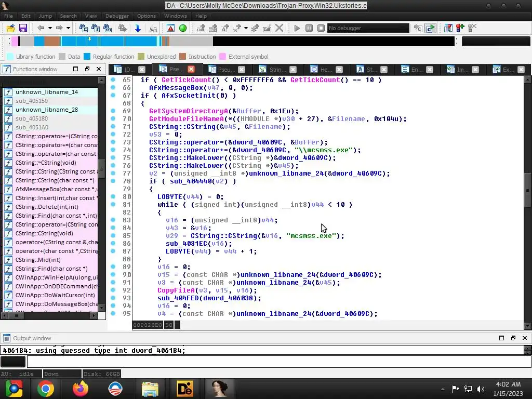Close the active 'Pse...' tab via red X
This screenshot has height=399, width=532.
[191, 69]
